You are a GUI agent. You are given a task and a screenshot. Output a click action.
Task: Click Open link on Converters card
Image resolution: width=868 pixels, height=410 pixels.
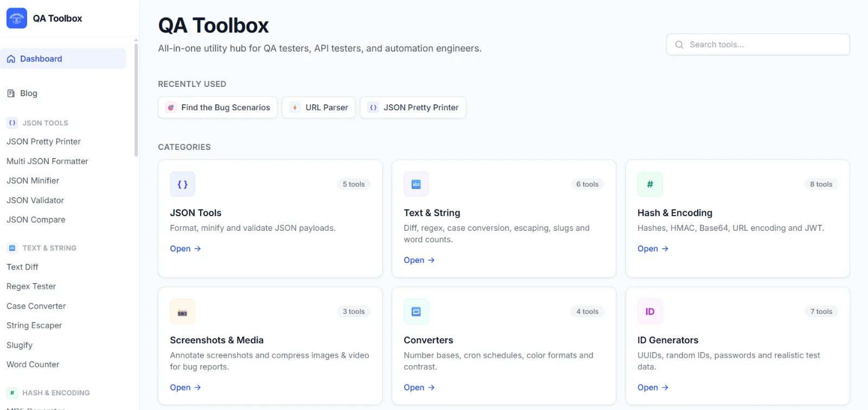pos(419,388)
